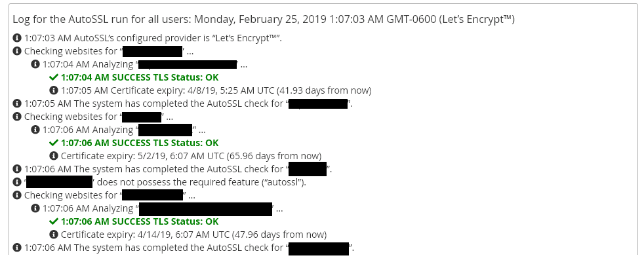The width and height of the screenshot is (644, 264).
Task: Click info icon on last completed check line
Action: [17, 248]
